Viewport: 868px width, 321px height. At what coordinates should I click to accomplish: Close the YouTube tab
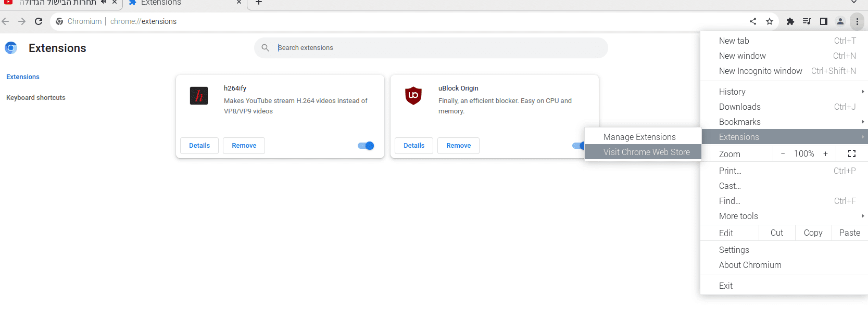[115, 2]
